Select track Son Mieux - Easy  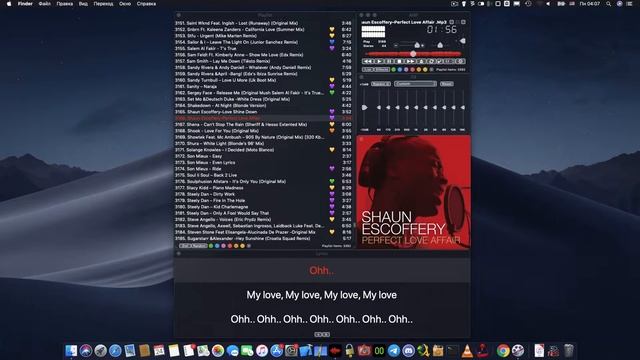(x=263, y=156)
